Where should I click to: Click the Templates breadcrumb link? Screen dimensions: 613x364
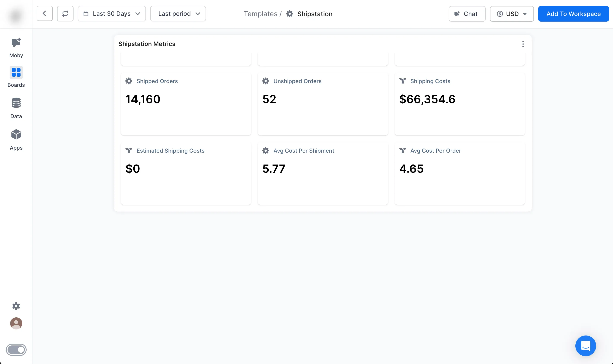260,14
